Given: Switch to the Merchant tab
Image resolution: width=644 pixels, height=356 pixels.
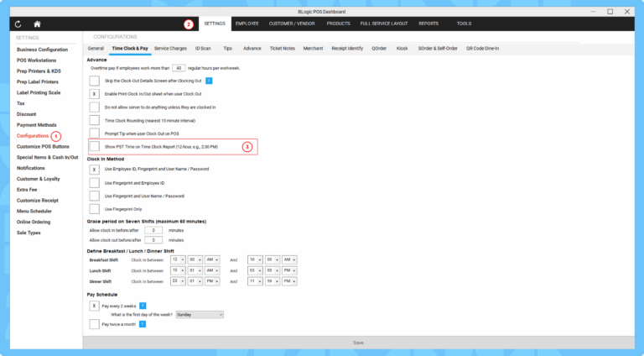Looking at the screenshot, I should click(313, 49).
